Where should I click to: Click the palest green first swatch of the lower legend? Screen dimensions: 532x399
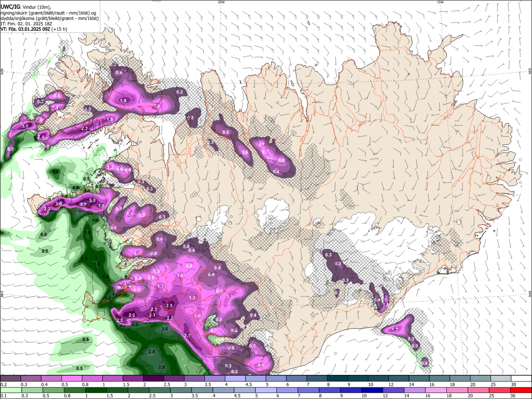[x=10, y=390]
